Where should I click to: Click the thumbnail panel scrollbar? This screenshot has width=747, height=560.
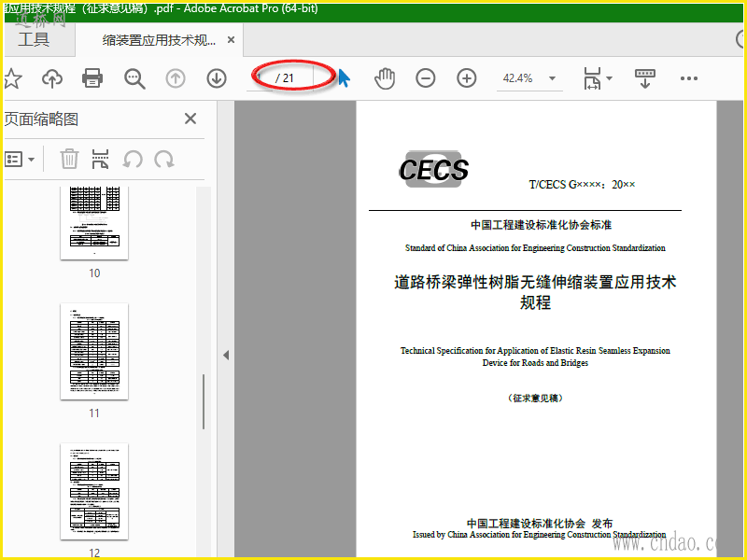pos(204,402)
